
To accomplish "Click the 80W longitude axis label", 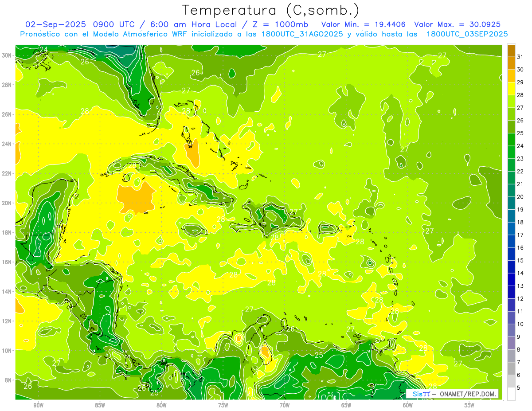I will click(161, 405).
